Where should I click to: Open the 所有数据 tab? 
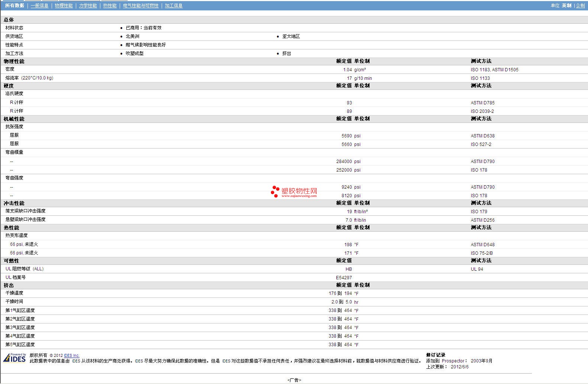[14, 6]
